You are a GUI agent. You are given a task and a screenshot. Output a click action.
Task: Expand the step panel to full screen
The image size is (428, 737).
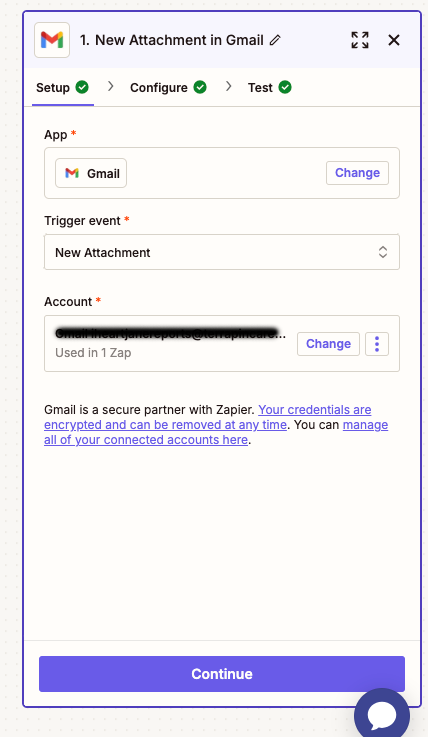pos(360,40)
